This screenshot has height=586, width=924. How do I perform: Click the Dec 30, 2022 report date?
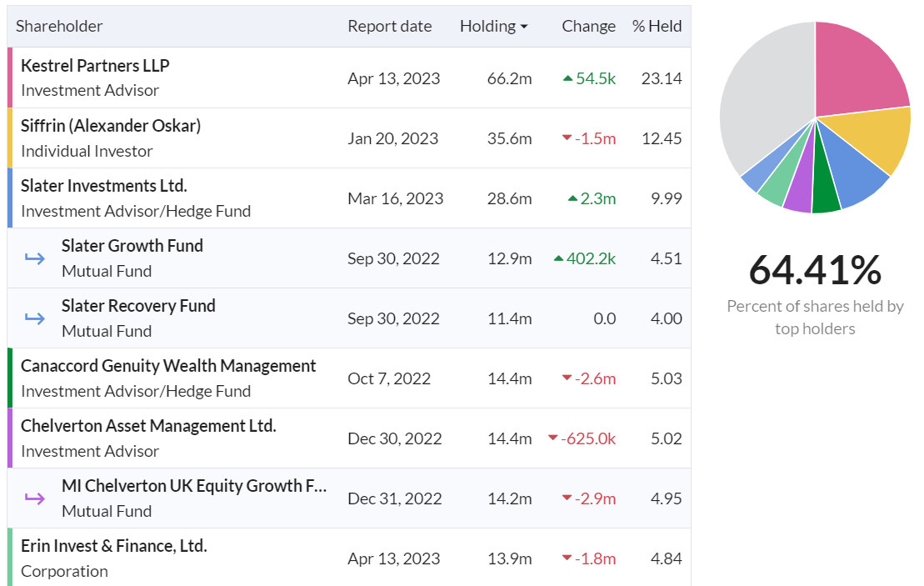click(395, 438)
